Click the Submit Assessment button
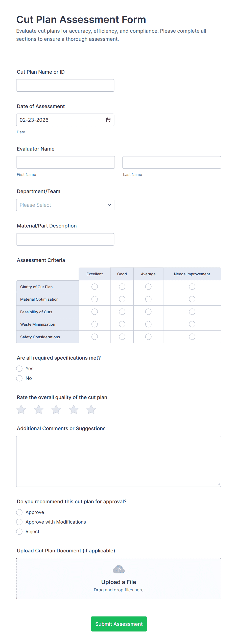The width and height of the screenshot is (235, 644). tap(119, 624)
